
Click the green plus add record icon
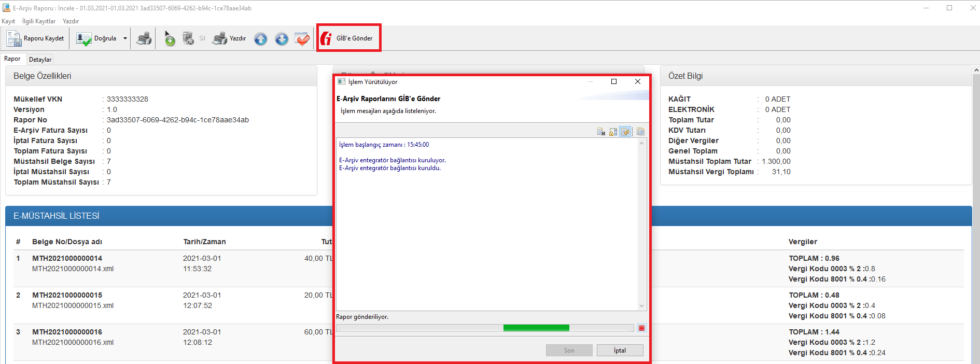pos(170,38)
